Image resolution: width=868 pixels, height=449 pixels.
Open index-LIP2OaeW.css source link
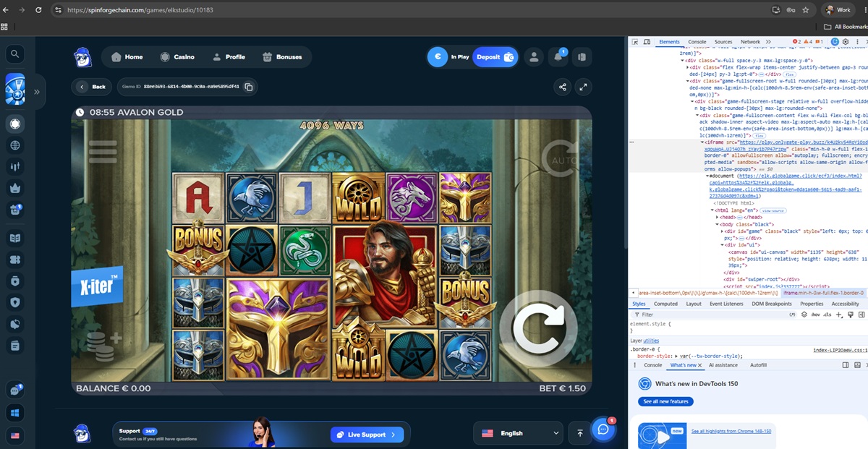[x=841, y=350]
